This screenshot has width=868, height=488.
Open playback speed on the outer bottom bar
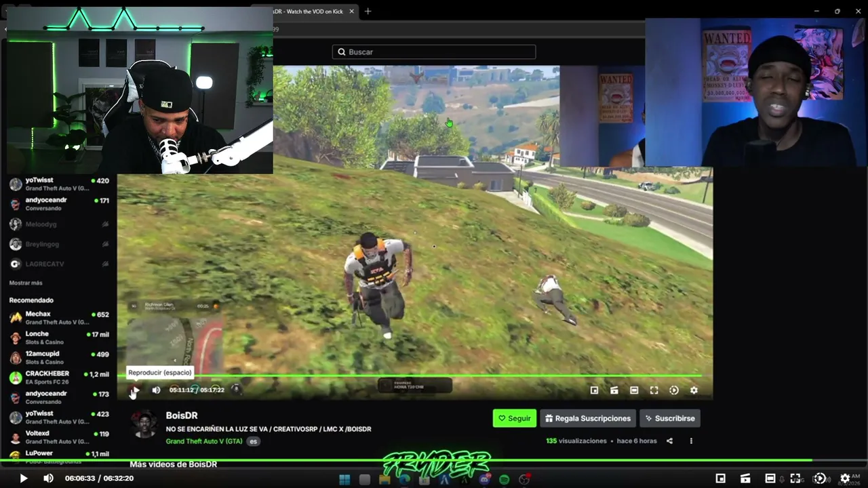point(820,479)
